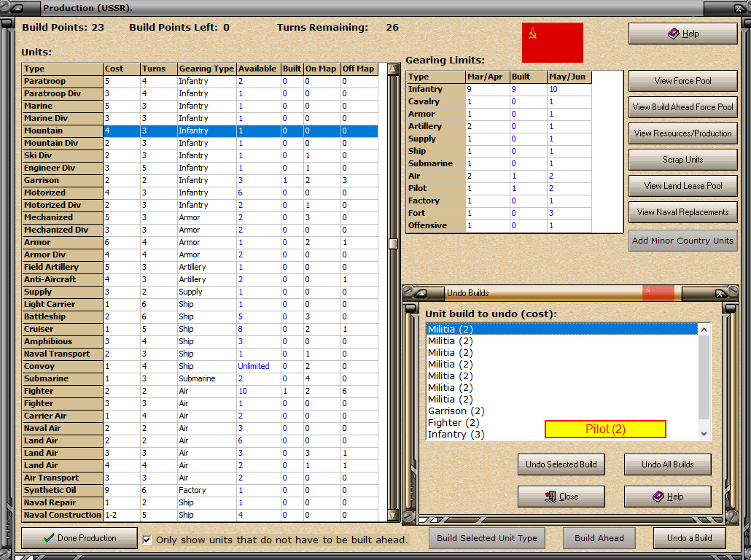The image size is (751, 560).
Task: Select the Convoy unit row
Action: point(201,366)
